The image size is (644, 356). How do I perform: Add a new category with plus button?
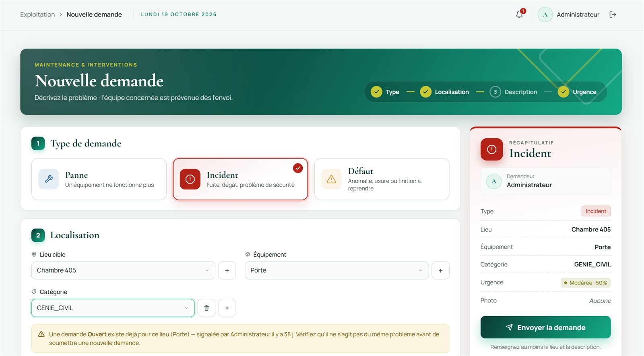[x=227, y=308]
